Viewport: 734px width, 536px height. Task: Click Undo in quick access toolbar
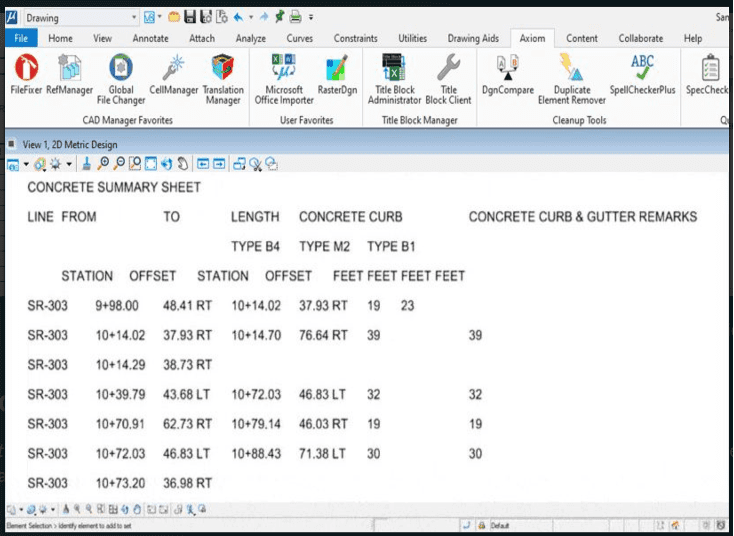click(x=237, y=17)
